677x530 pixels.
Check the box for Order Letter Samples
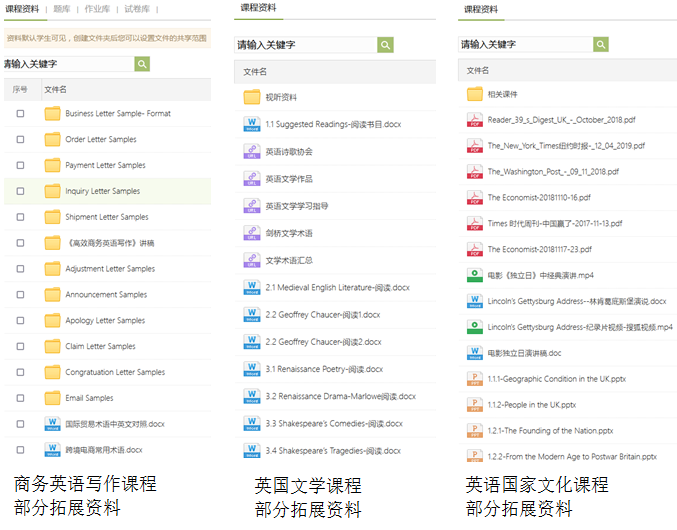tap(20, 140)
